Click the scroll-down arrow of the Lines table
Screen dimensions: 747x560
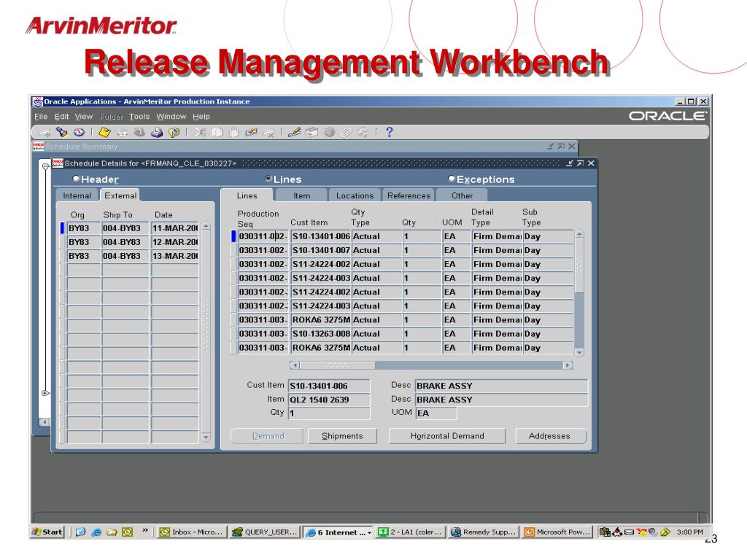(579, 352)
